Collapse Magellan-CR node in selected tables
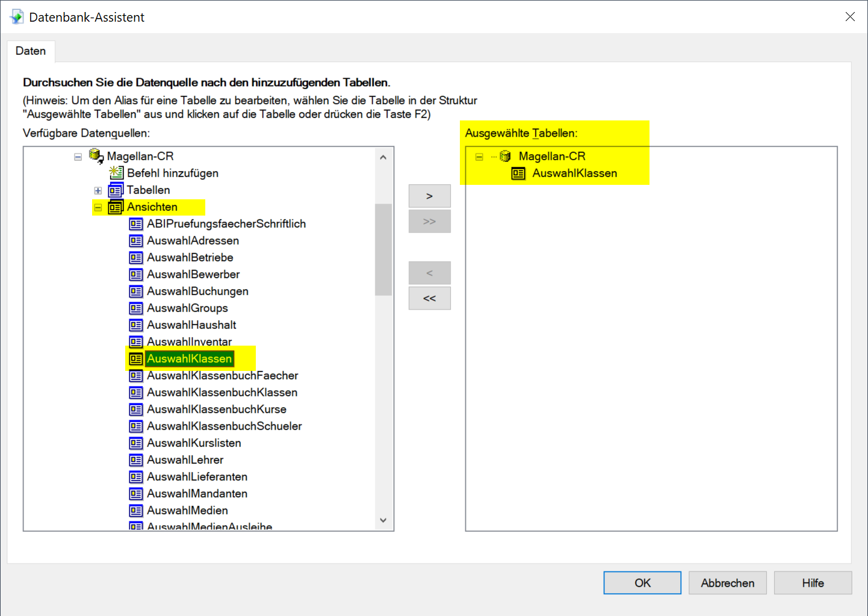868x616 pixels. pyautogui.click(x=479, y=157)
